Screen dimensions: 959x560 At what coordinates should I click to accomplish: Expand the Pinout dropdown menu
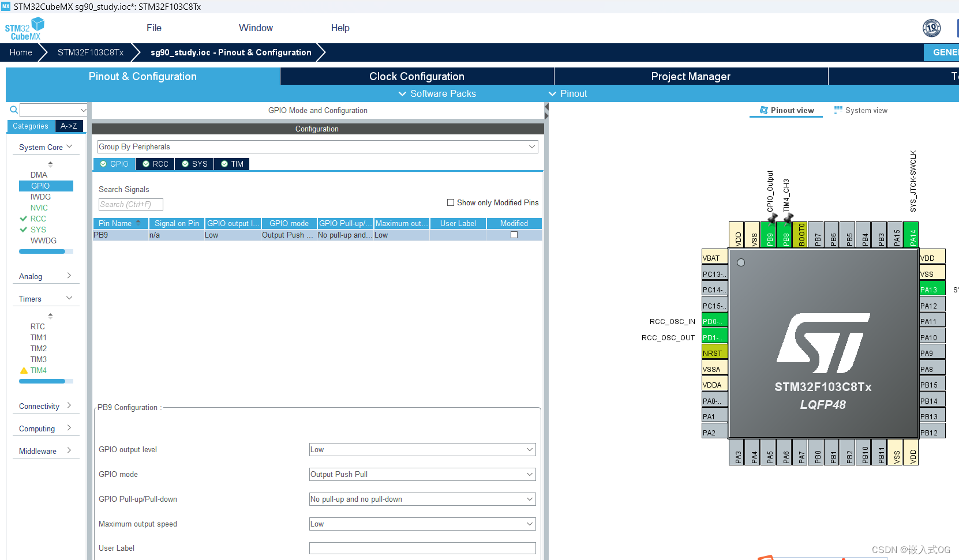(x=568, y=93)
